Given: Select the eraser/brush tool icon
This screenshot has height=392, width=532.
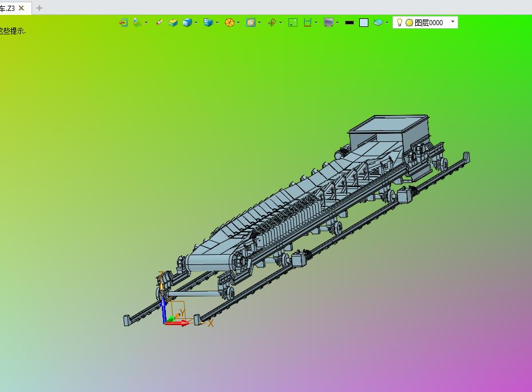Looking at the screenshot, I should (159, 22).
